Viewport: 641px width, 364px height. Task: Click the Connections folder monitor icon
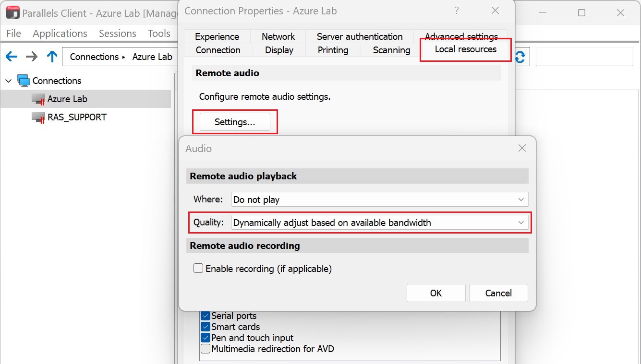[24, 81]
